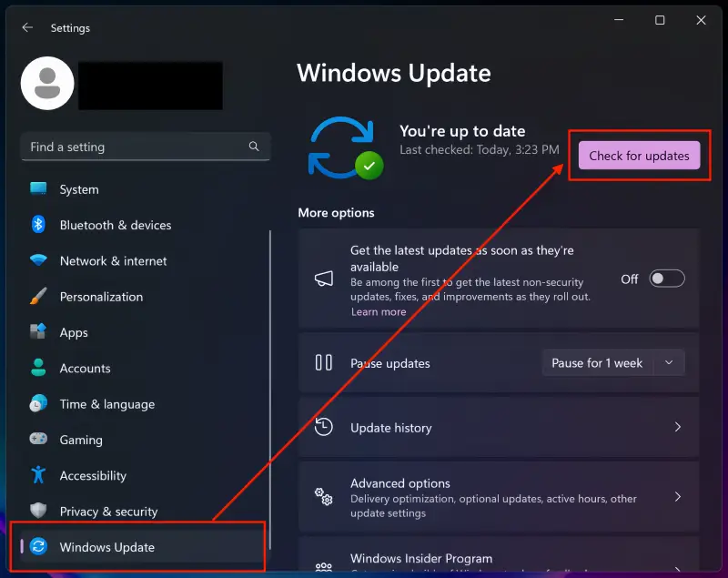Click the Update history clock icon
The width and height of the screenshot is (728, 578).
pos(324,427)
